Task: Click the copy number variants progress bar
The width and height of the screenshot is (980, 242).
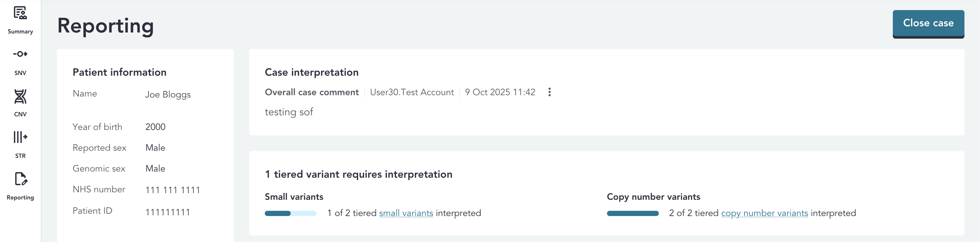Action: click(633, 213)
